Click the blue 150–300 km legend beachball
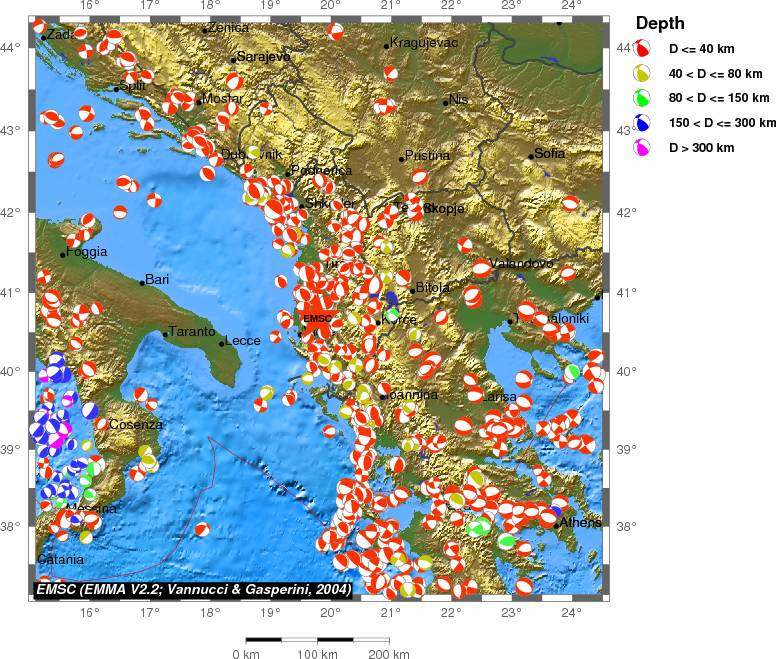The height and width of the screenshot is (659, 776). coord(643,122)
